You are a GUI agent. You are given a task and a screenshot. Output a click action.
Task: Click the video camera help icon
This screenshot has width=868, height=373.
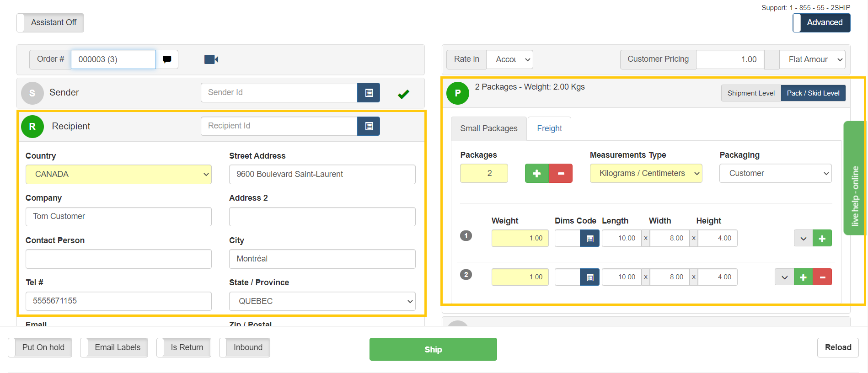[x=211, y=59]
